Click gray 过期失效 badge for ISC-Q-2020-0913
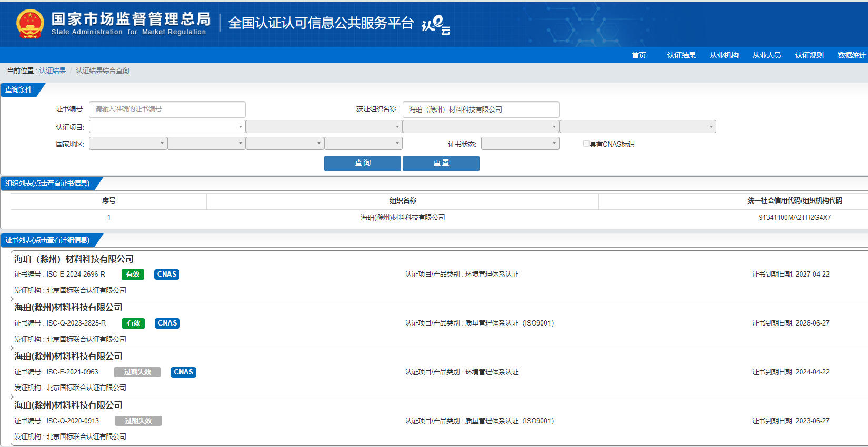 [138, 421]
